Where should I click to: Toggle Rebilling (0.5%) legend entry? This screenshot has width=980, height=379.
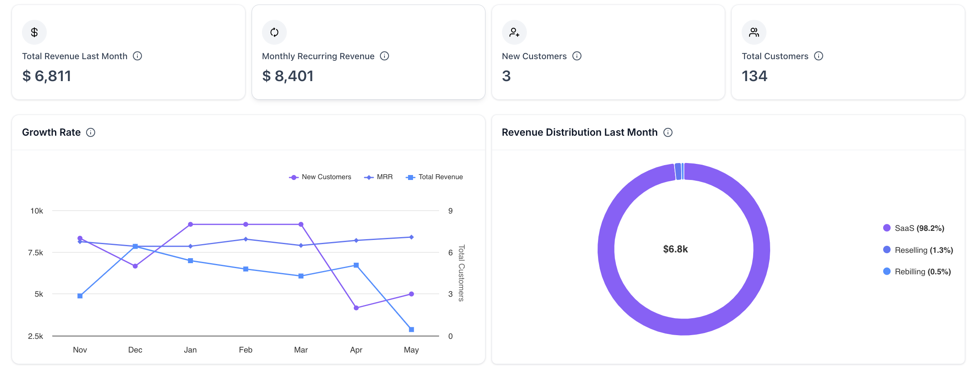[917, 271]
